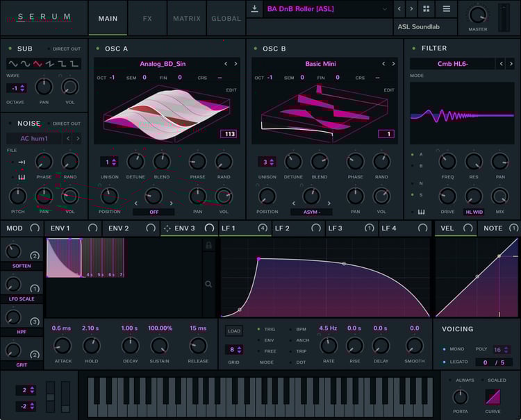521x420 pixels.
Task: Toggle the SUB oscillator power
Action: click(10, 49)
